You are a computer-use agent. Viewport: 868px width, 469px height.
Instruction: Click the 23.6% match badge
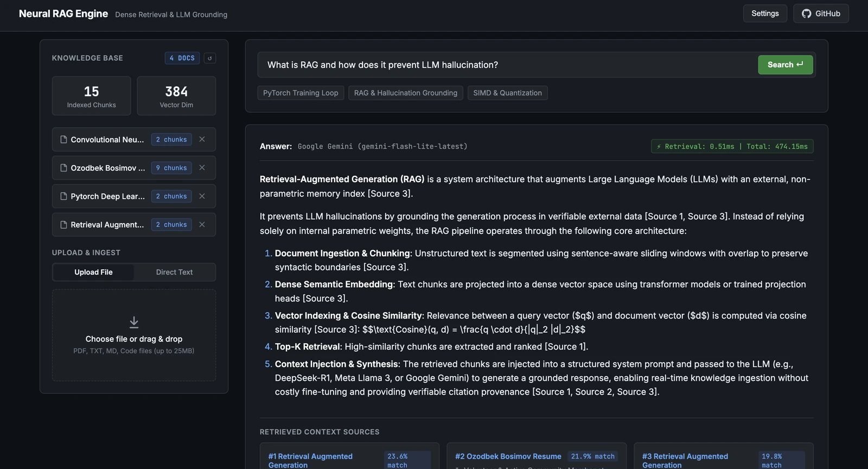(x=407, y=460)
